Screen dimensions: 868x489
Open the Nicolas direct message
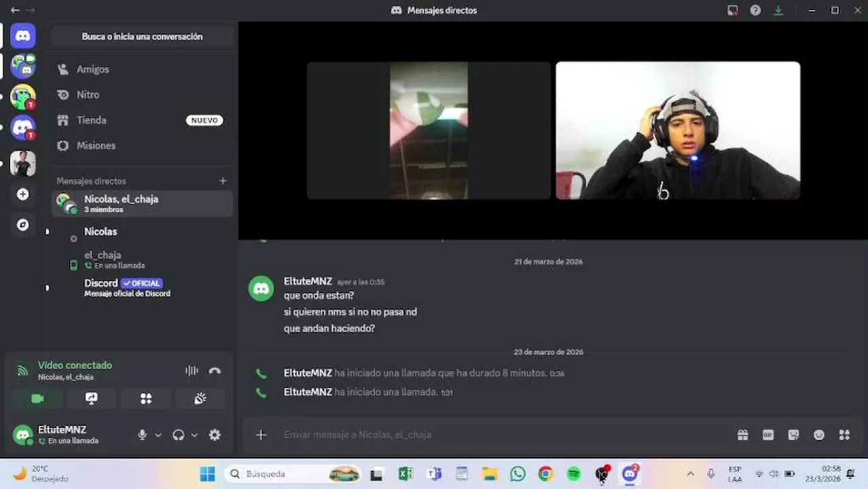(142, 232)
